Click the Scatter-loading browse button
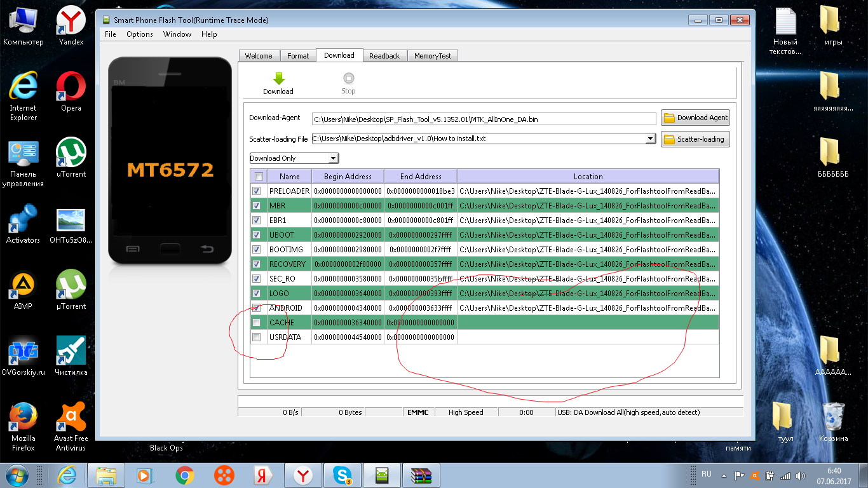The image size is (868, 488). click(695, 139)
